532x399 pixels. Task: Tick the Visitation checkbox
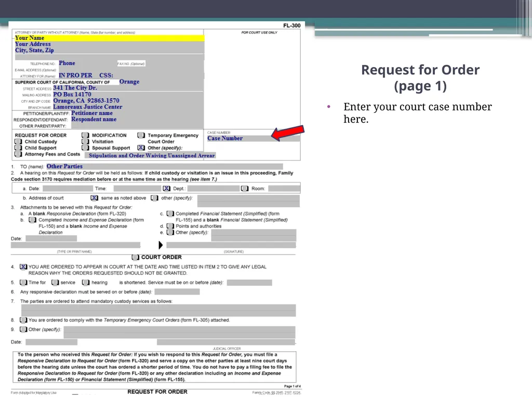[86, 141]
